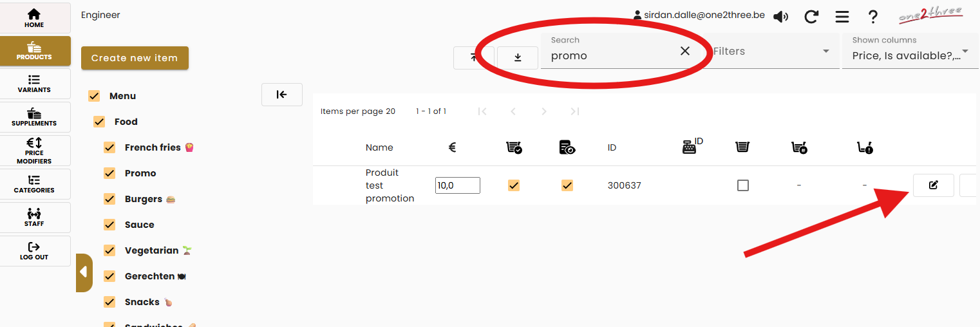This screenshot has height=327, width=980.
Task: Go to next page of items
Action: (544, 112)
